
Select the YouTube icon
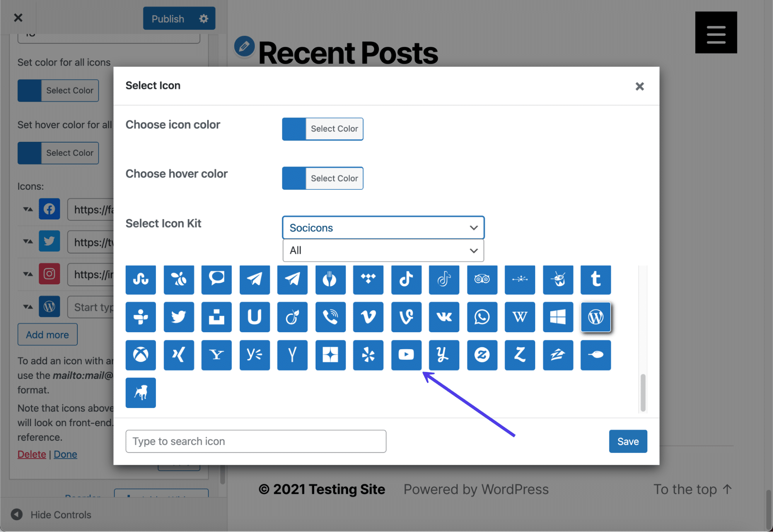click(x=406, y=354)
